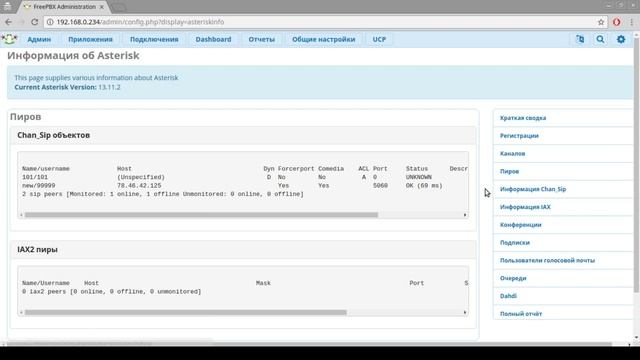Open the Приложения menu
Viewport: 640px width, 360px height.
(90, 39)
